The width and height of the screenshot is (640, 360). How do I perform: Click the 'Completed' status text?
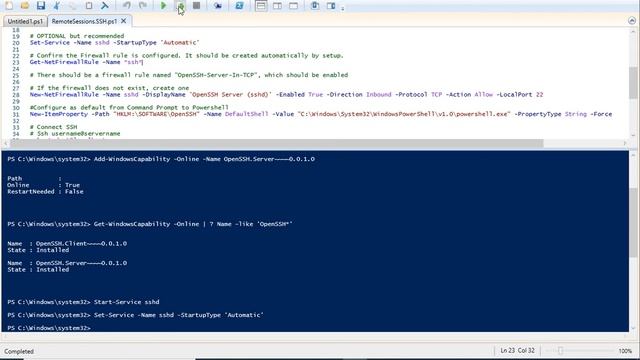coord(19,351)
